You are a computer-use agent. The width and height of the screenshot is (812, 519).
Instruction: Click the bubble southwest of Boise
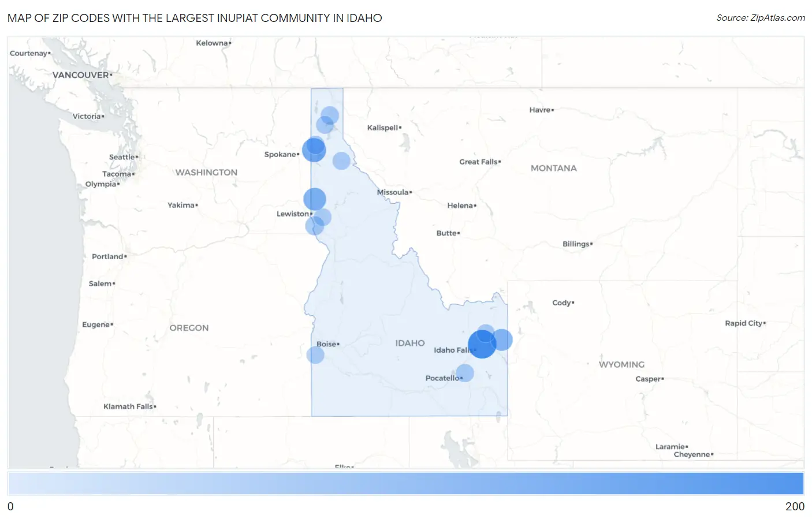tap(315, 354)
